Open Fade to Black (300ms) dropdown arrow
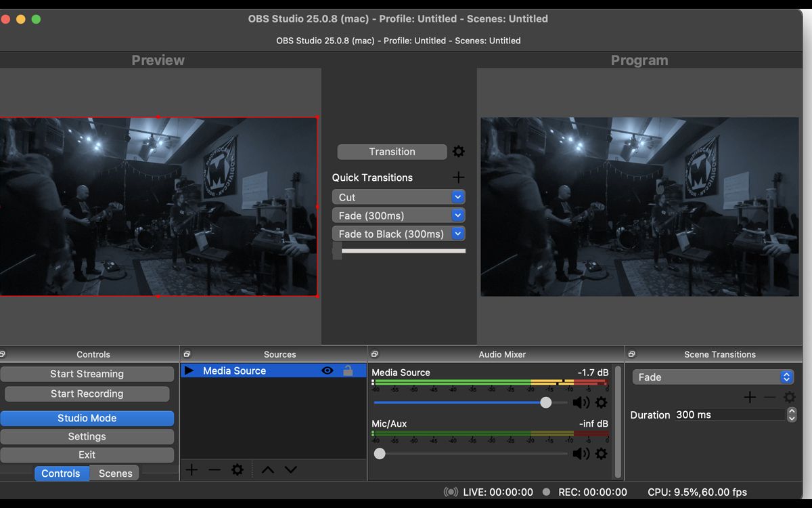Viewport: 812px width, 508px height. [458, 234]
